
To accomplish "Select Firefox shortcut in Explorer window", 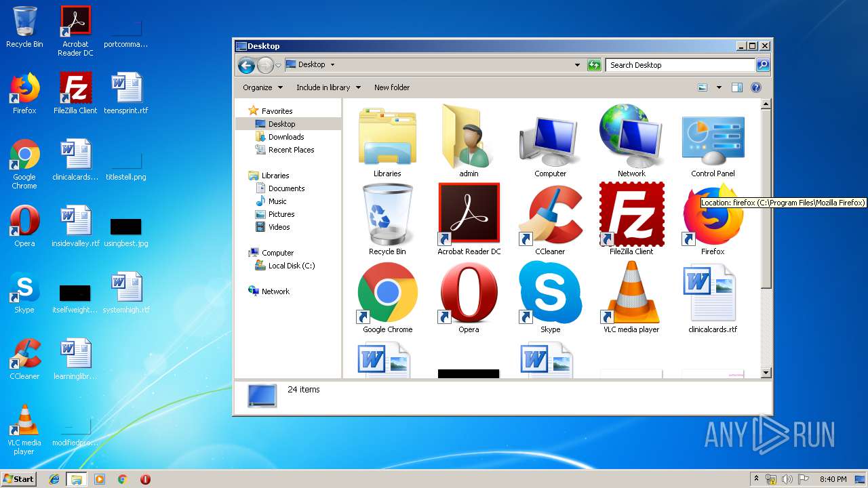I will tap(713, 219).
